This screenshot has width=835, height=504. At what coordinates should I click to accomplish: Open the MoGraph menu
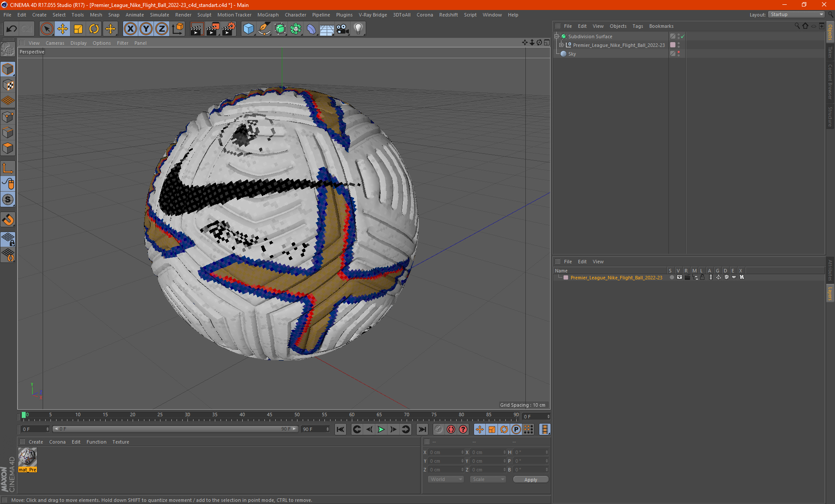point(268,15)
